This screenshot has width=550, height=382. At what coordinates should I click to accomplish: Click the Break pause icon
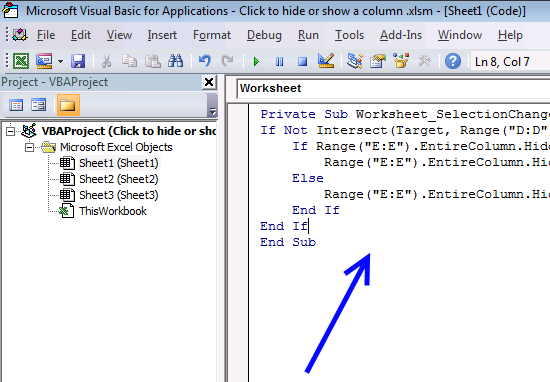(279, 62)
